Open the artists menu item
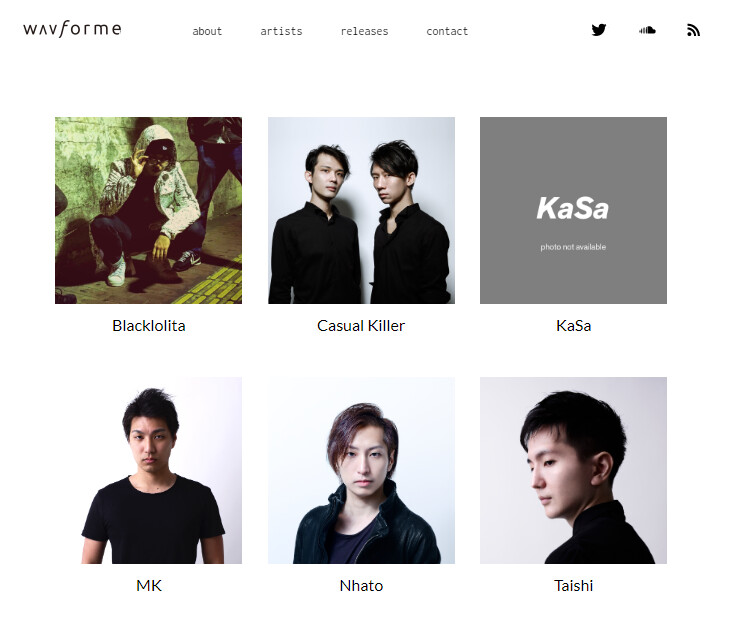Viewport: 744px width, 629px height. [x=281, y=31]
